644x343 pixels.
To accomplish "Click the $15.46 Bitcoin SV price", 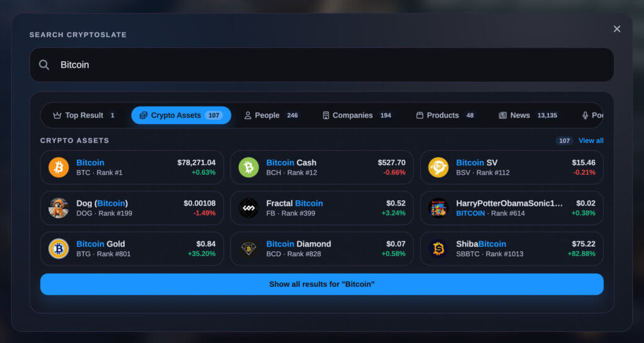I will pos(584,162).
